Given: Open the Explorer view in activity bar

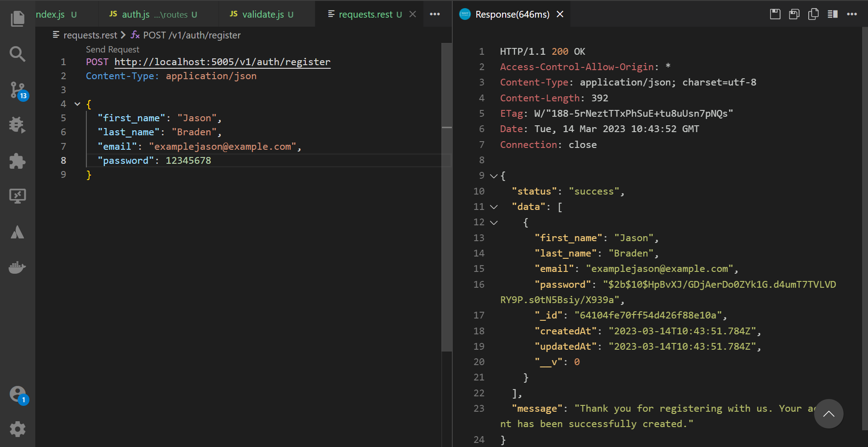Looking at the screenshot, I should click(x=17, y=19).
